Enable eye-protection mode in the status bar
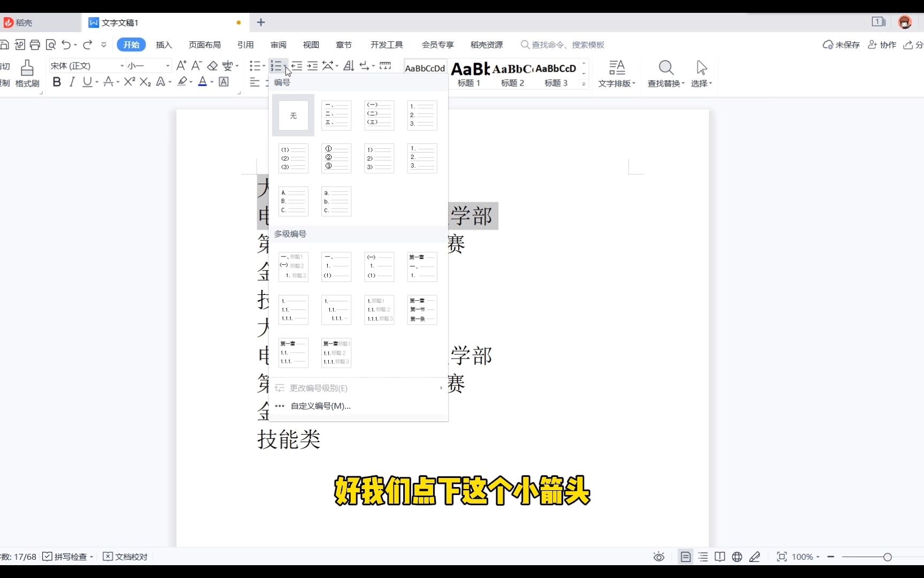The image size is (924, 578). 658,557
